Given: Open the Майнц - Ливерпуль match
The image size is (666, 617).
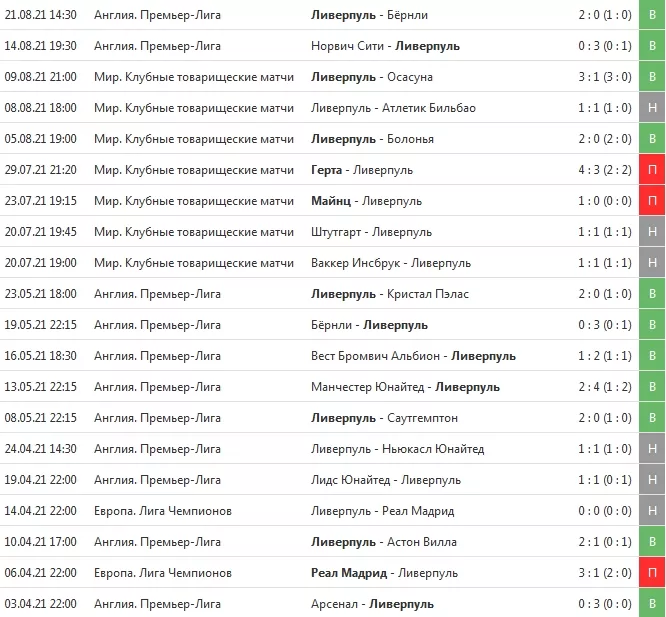Looking at the screenshot, I should click(x=366, y=201).
